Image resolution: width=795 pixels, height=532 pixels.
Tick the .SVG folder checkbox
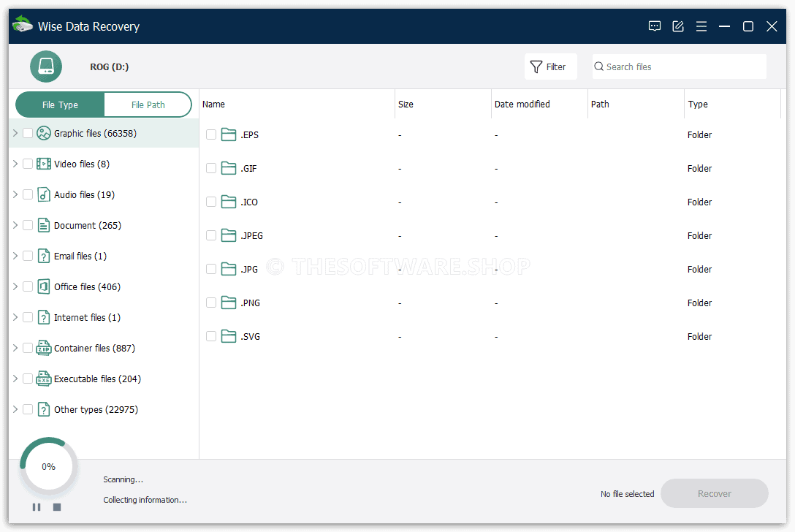pos(211,336)
